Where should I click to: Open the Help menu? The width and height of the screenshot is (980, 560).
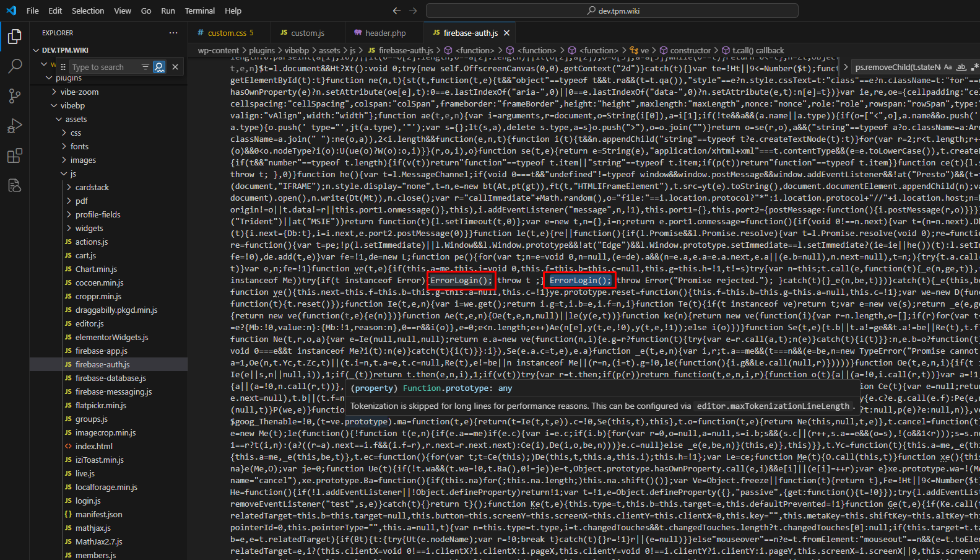tap(233, 11)
